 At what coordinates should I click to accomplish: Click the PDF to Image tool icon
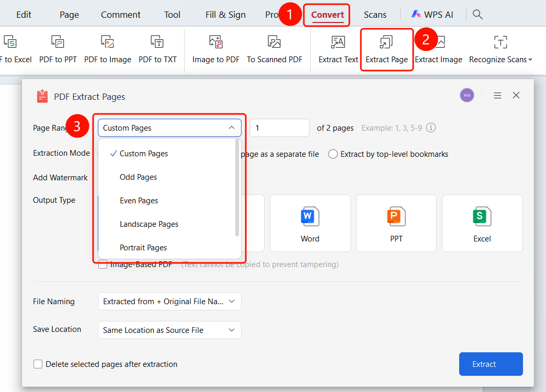[x=108, y=42]
